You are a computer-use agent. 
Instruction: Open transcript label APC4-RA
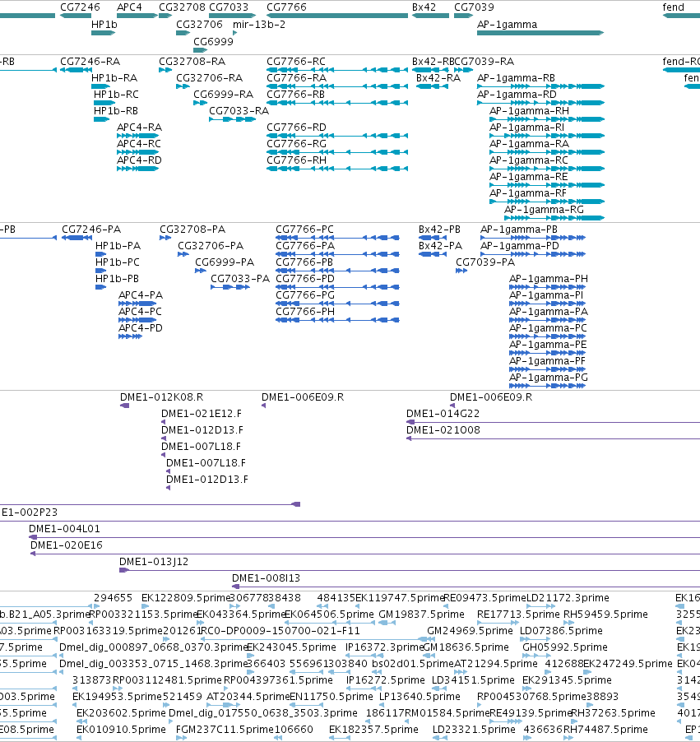pyautogui.click(x=139, y=128)
